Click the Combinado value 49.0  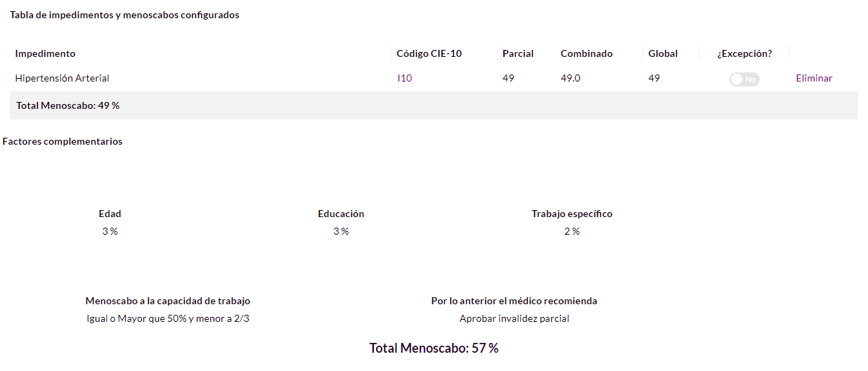pos(570,78)
